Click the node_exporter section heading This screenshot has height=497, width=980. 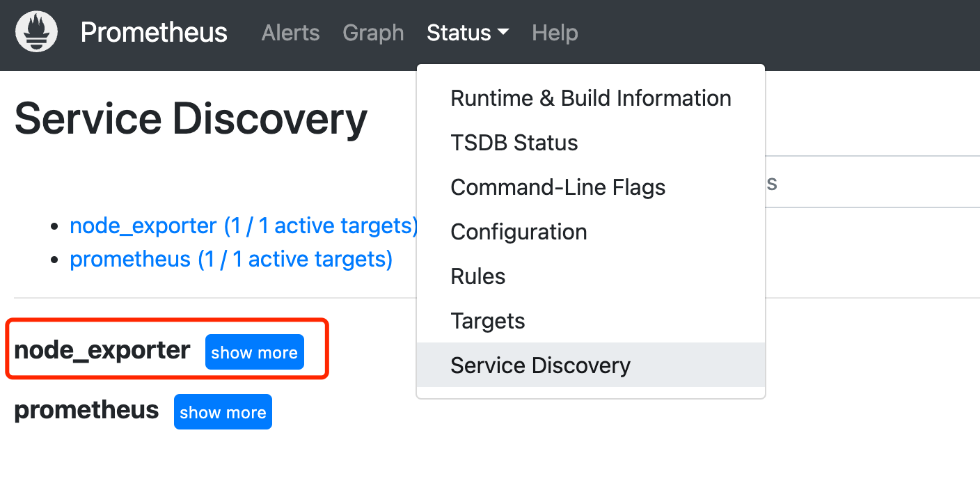coord(102,350)
